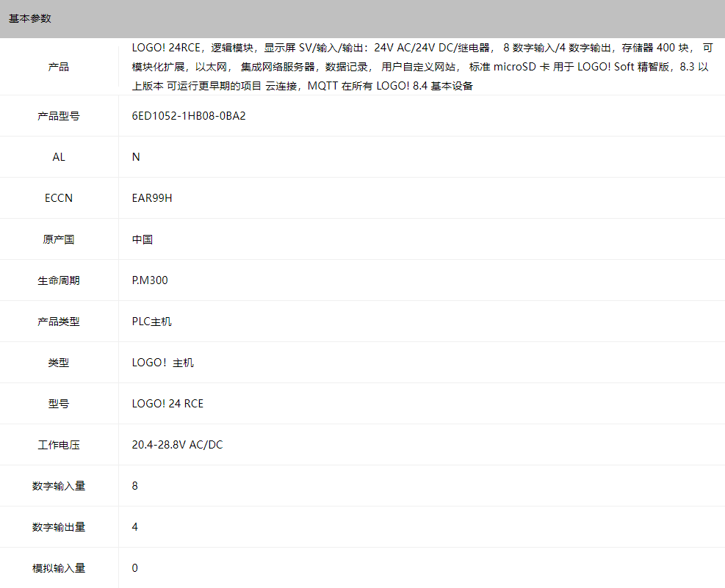Click the value LOGO! 主机
The height and width of the screenshot is (588, 725).
[163, 363]
